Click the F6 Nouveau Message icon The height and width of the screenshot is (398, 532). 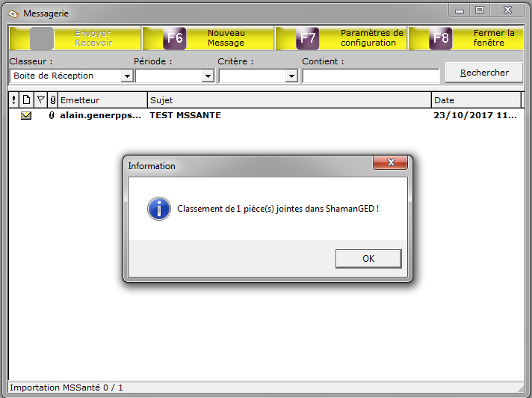click(175, 38)
